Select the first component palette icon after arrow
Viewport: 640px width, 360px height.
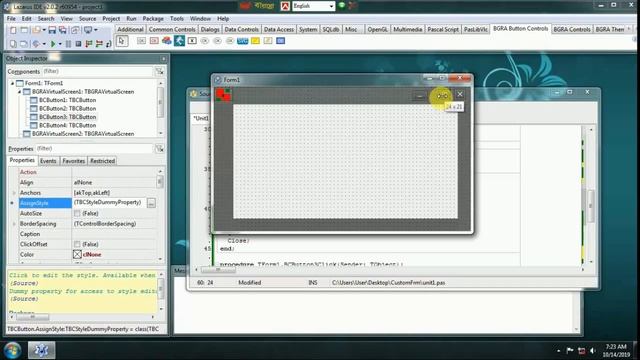click(x=141, y=41)
